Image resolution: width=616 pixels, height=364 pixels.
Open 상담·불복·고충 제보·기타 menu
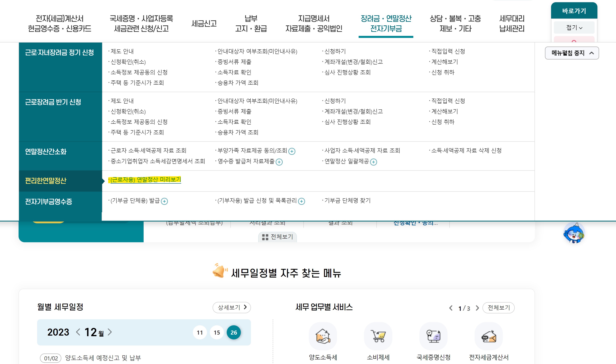tap(455, 24)
